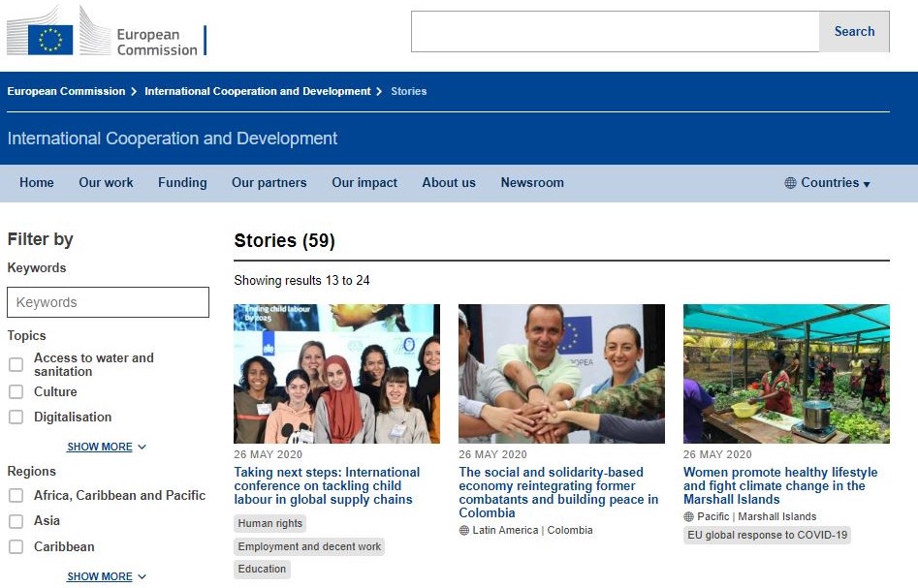Select the Employment and decent work tag
Viewport: 918px width, 588px height.
[x=309, y=547]
